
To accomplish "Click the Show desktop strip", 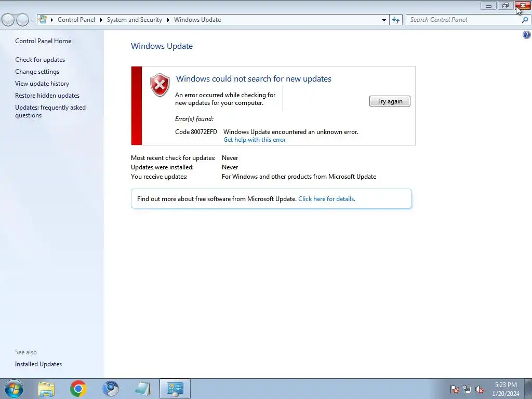I will coord(528,389).
